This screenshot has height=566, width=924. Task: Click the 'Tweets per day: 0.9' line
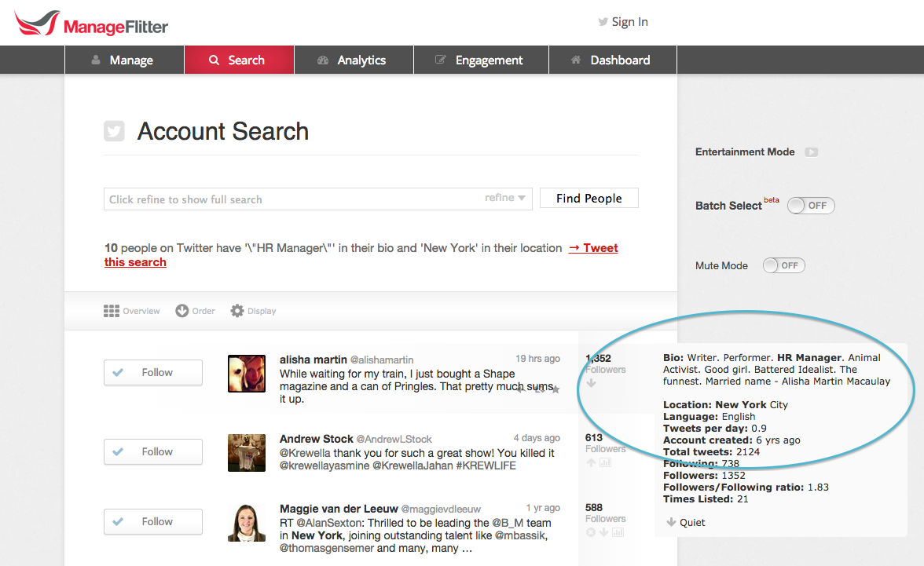(715, 428)
